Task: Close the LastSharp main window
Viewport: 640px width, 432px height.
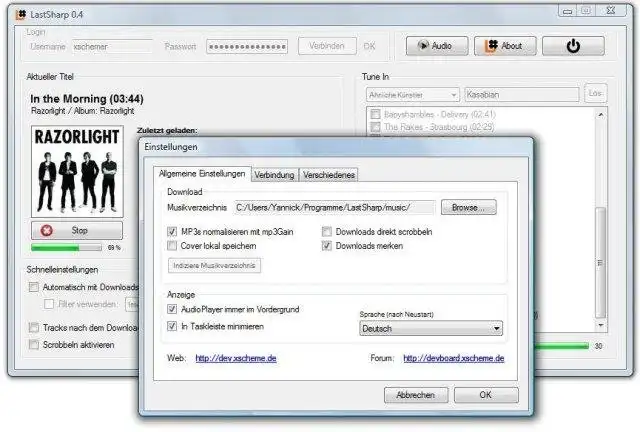Action: point(611,11)
